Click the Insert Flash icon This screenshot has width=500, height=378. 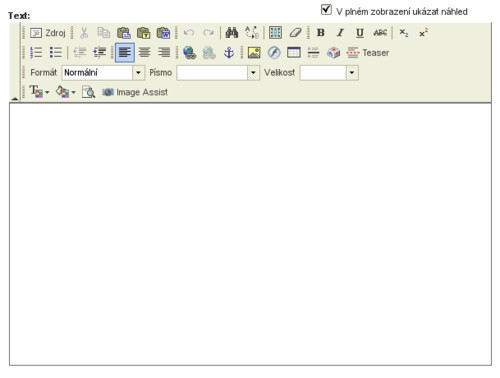click(x=274, y=53)
